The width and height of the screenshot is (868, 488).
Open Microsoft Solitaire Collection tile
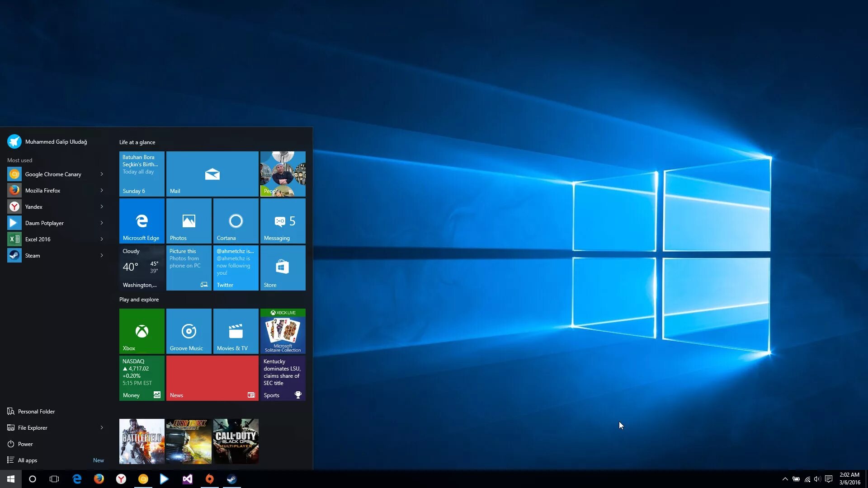pyautogui.click(x=283, y=331)
